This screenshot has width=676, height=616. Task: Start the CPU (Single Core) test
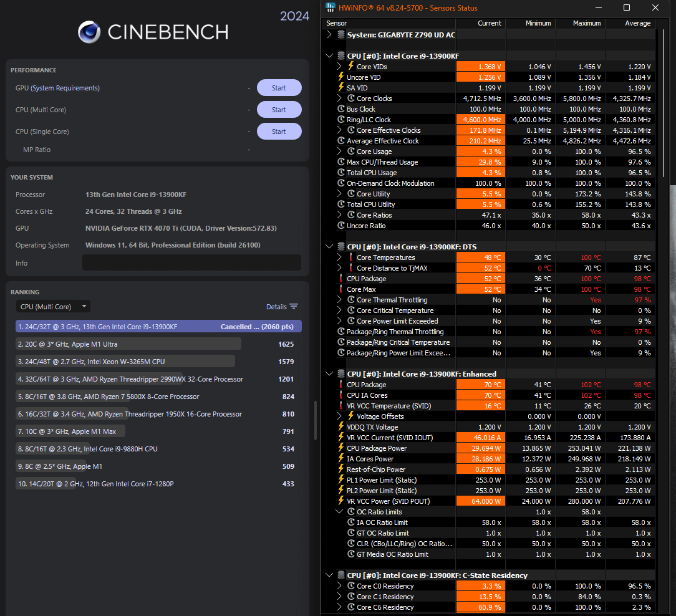[x=279, y=132]
